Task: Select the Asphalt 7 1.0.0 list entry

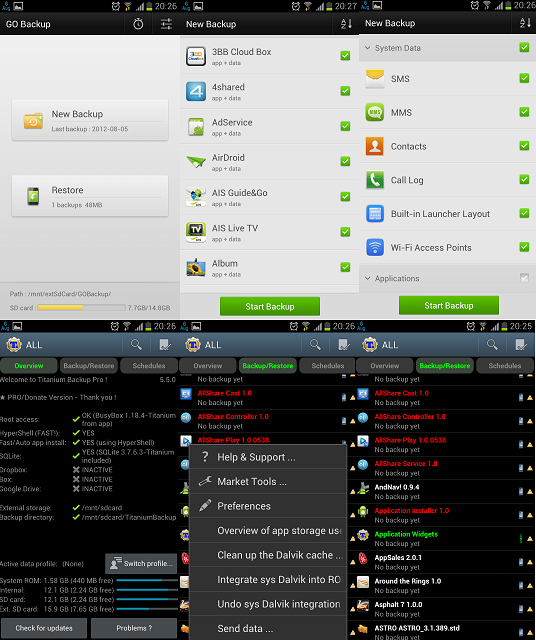Action: [x=445, y=609]
